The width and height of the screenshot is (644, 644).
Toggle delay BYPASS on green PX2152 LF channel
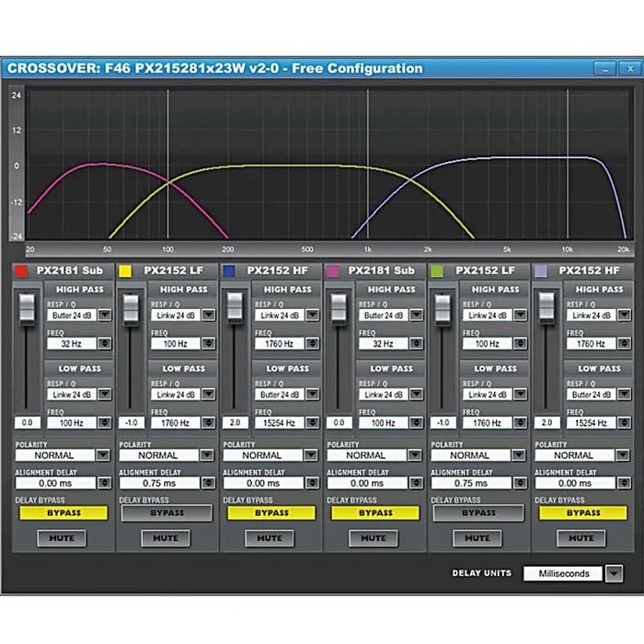pyautogui.click(x=479, y=513)
